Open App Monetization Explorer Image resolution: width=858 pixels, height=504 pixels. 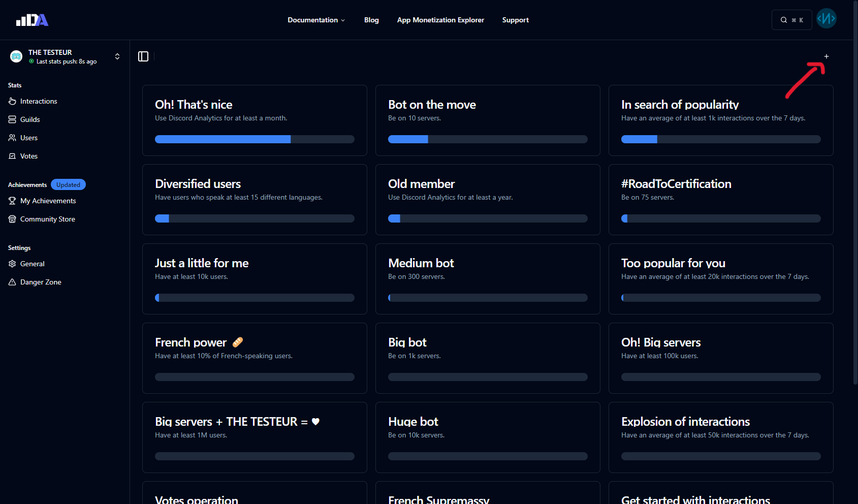click(x=440, y=20)
